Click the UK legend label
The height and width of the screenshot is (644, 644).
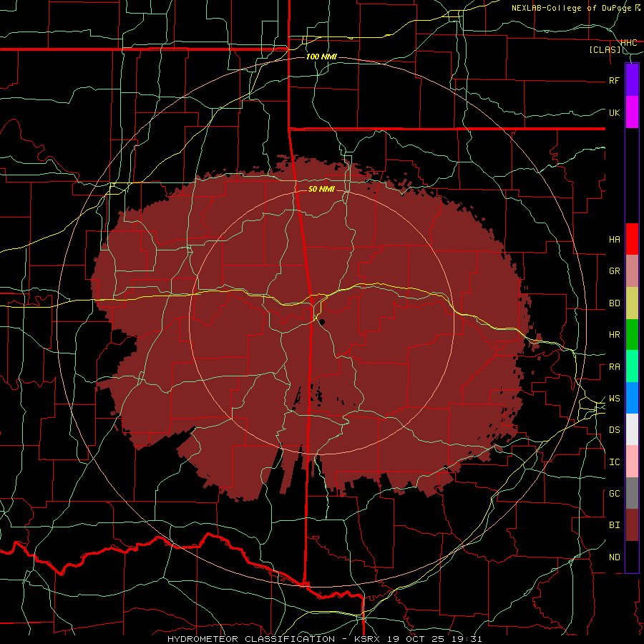614,112
